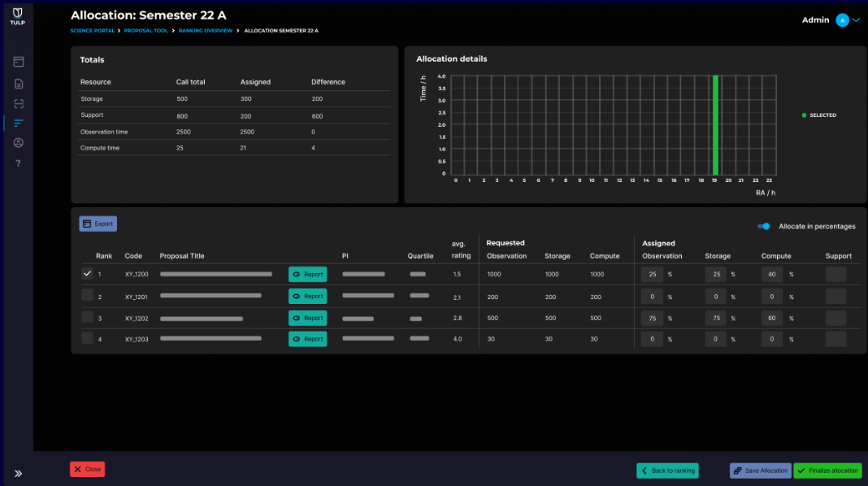Open help via the question mark icon
The image size is (868, 486).
[x=18, y=163]
